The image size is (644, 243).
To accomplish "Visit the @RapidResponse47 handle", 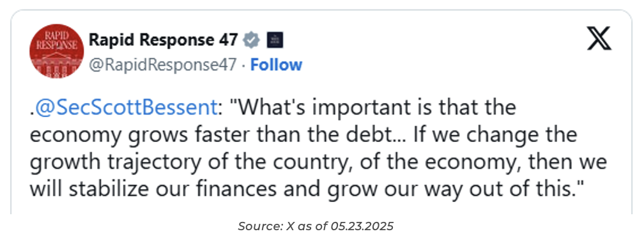I will [x=163, y=65].
